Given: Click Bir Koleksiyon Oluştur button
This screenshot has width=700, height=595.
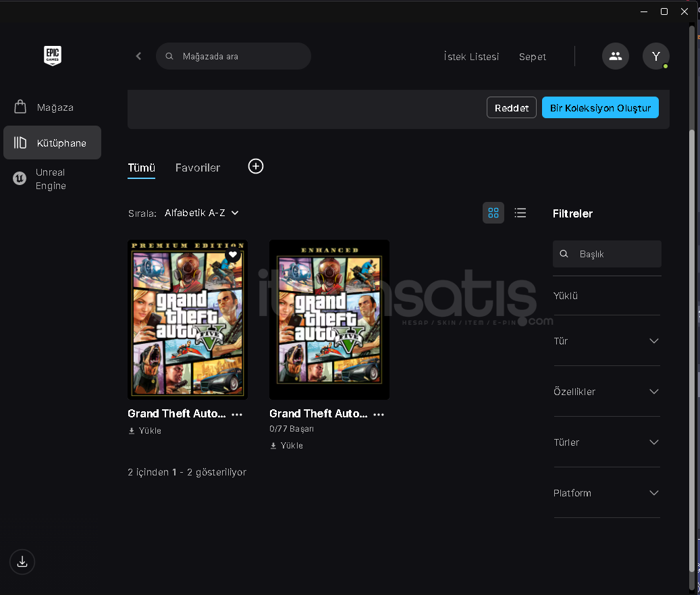Looking at the screenshot, I should pyautogui.click(x=600, y=107).
